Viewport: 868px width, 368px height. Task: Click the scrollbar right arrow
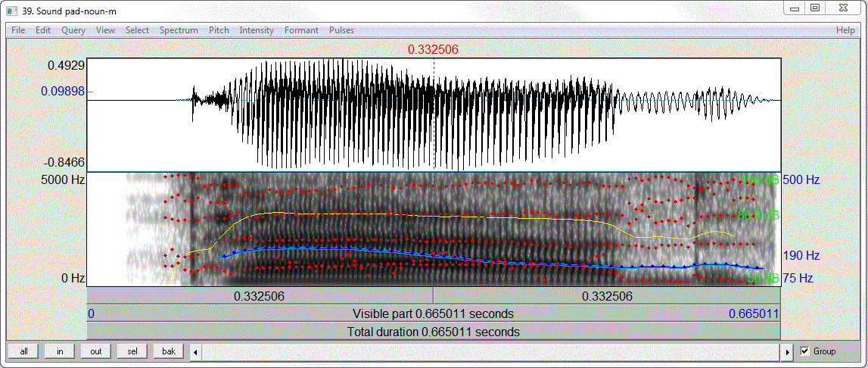click(x=789, y=351)
